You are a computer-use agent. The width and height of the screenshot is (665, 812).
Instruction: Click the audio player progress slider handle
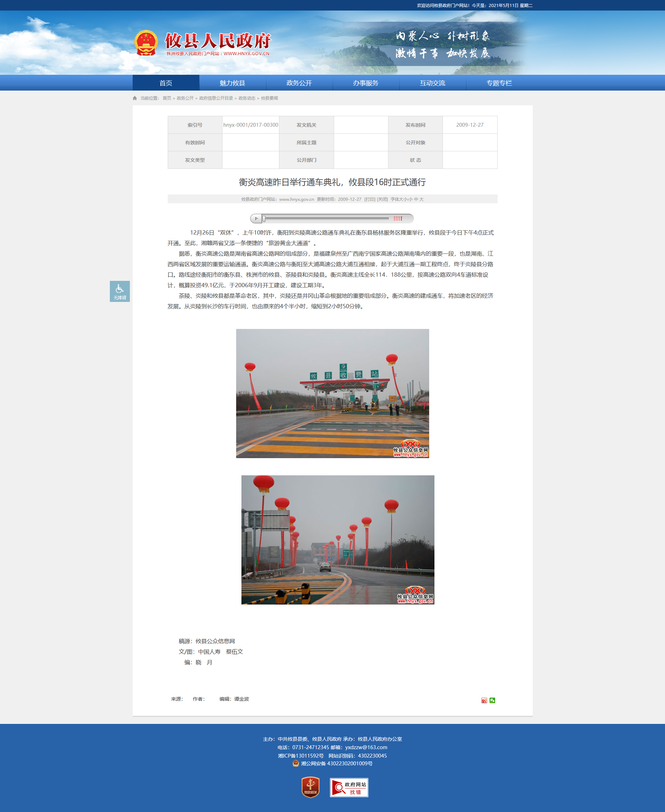pos(264,218)
